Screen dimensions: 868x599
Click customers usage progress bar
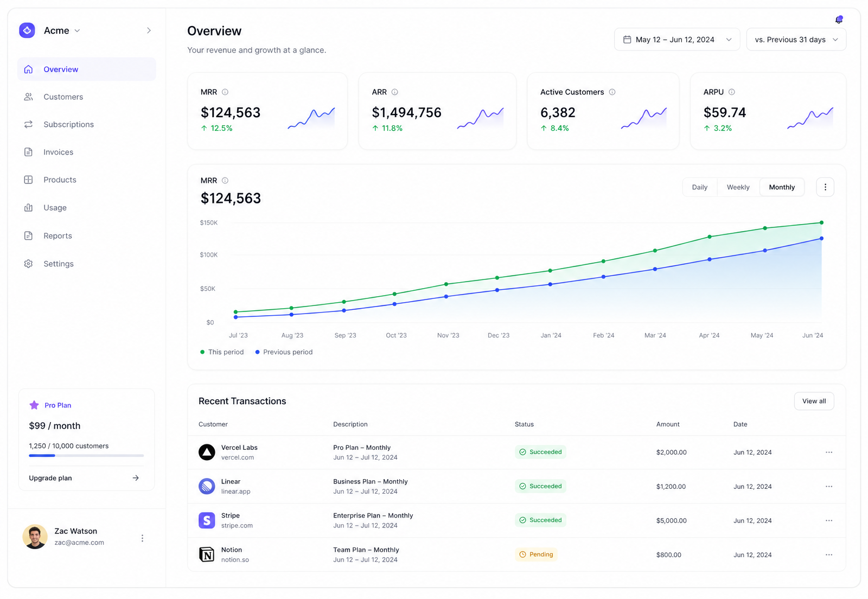(x=86, y=456)
